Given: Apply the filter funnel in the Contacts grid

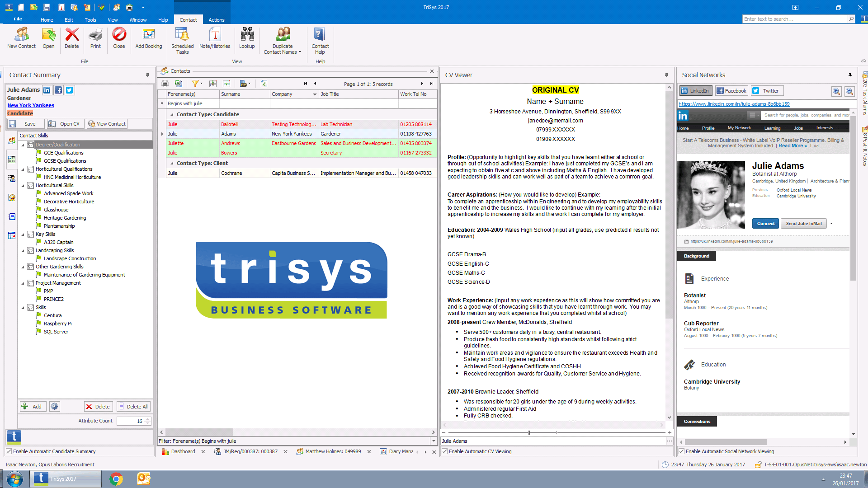Looking at the screenshot, I should click(195, 84).
